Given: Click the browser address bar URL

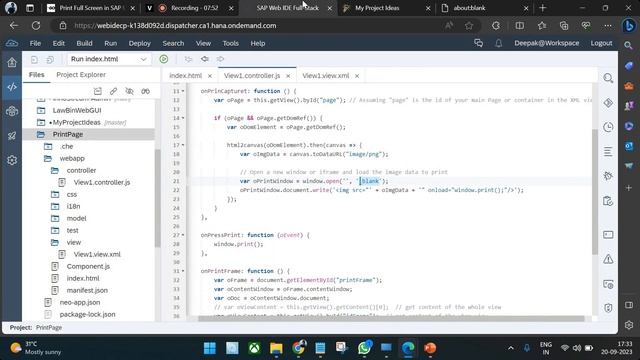Looking at the screenshot, I should [x=175, y=26].
